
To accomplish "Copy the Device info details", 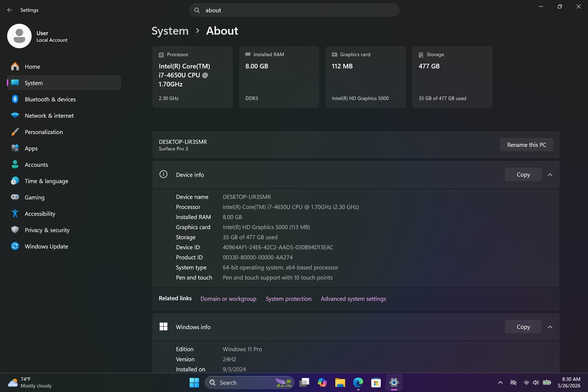I will 523,175.
